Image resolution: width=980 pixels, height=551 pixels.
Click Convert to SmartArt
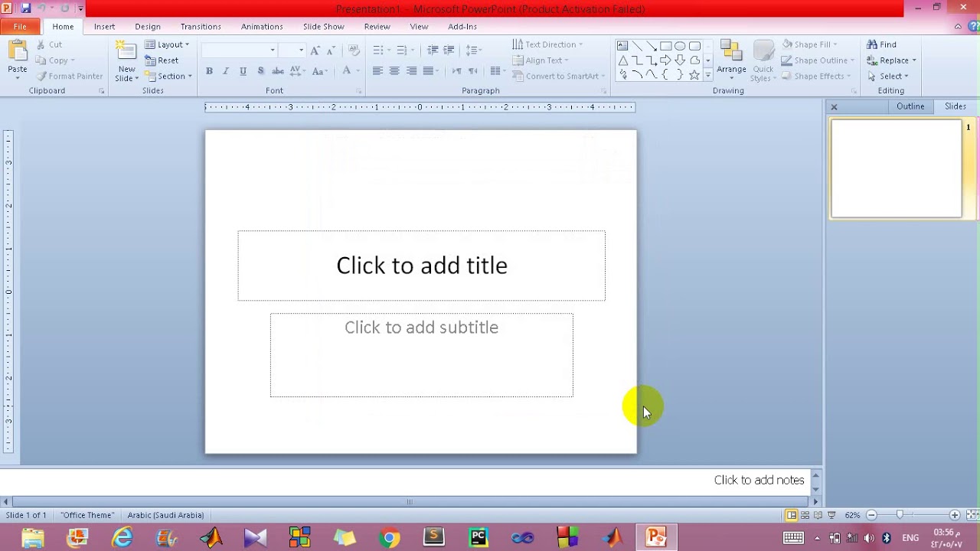[x=558, y=77]
